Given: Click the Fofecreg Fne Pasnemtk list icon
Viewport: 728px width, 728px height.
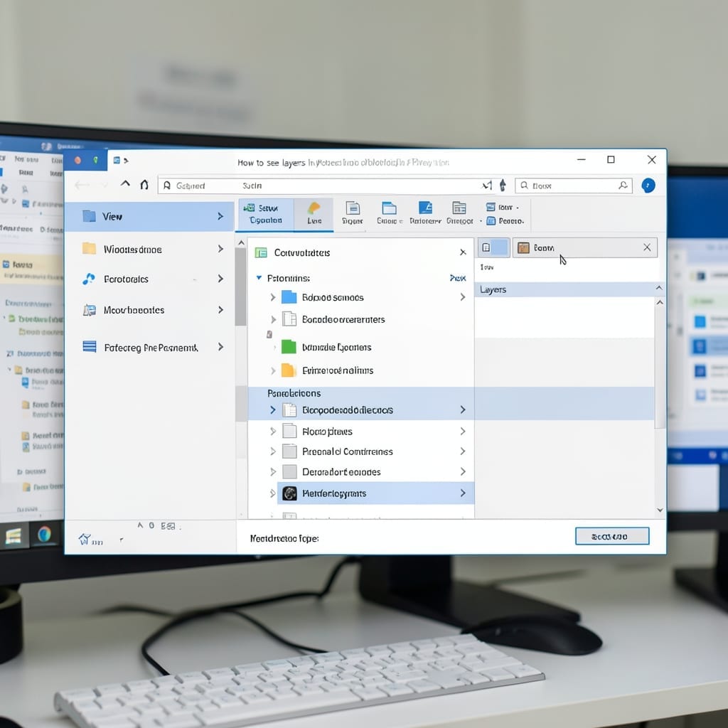Looking at the screenshot, I should tap(89, 347).
